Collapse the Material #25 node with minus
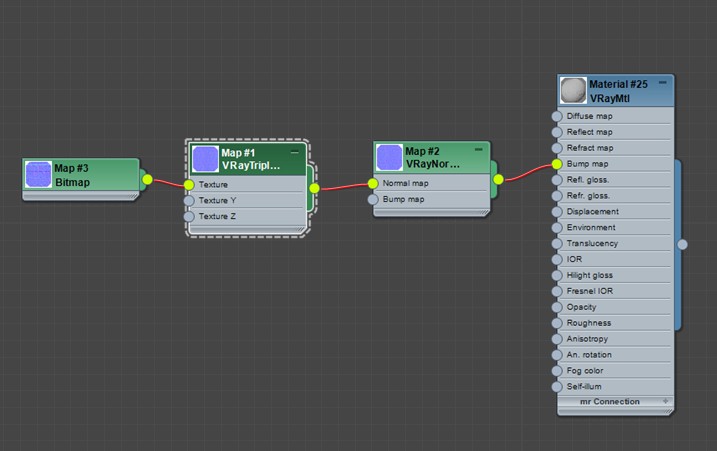 pyautogui.click(x=663, y=82)
